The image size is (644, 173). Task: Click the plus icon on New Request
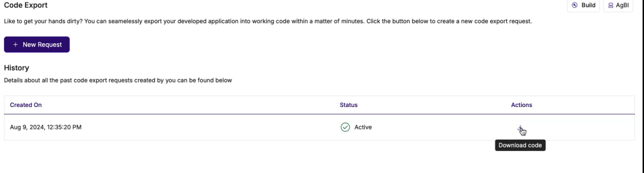pos(16,45)
